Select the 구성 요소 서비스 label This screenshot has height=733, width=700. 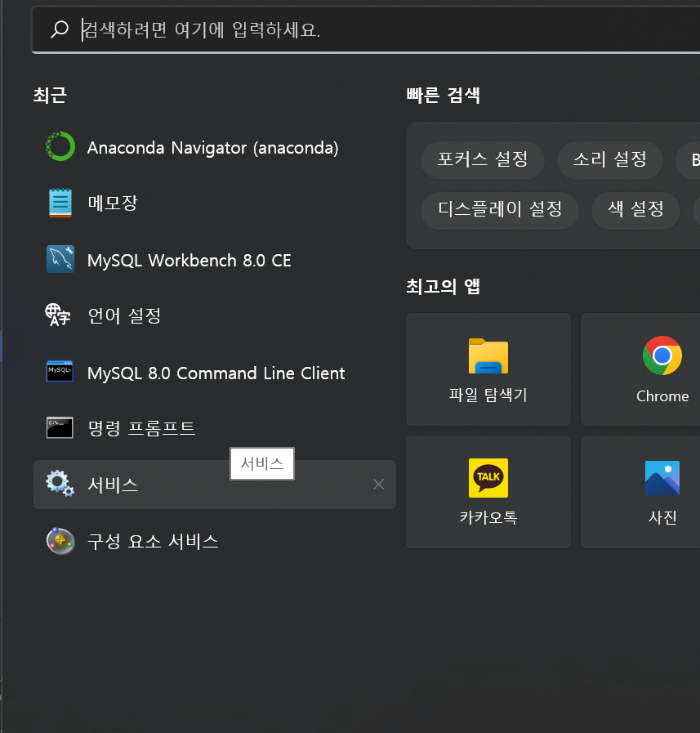point(154,541)
